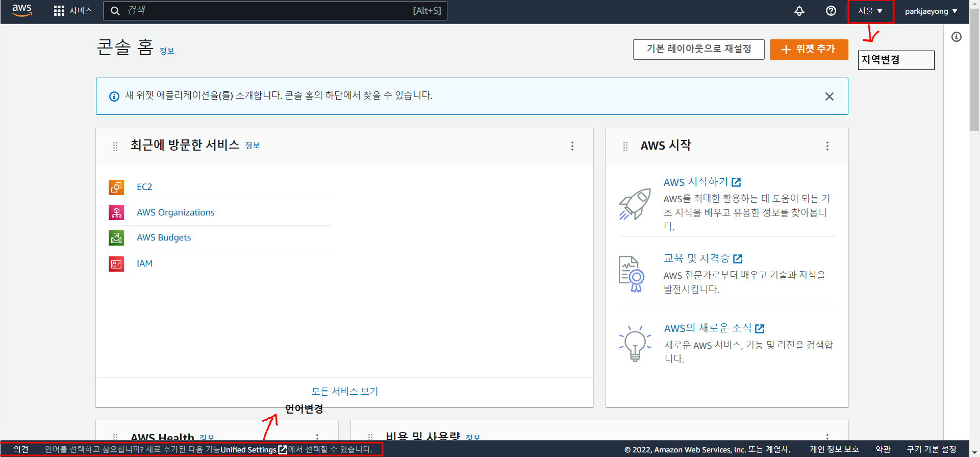Open the AWS Budgets link
Image resolution: width=980 pixels, height=457 pixels.
coord(164,237)
